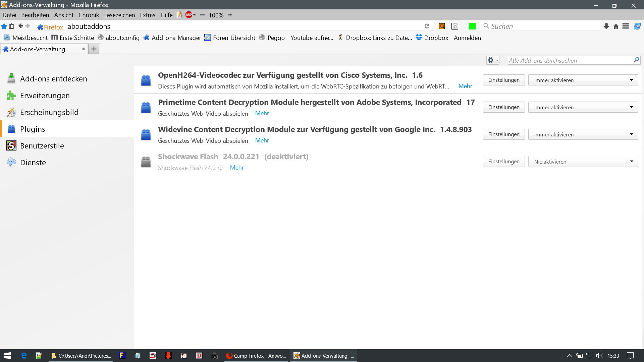
Task: Click the zoom in plus button
Action: tap(230, 15)
